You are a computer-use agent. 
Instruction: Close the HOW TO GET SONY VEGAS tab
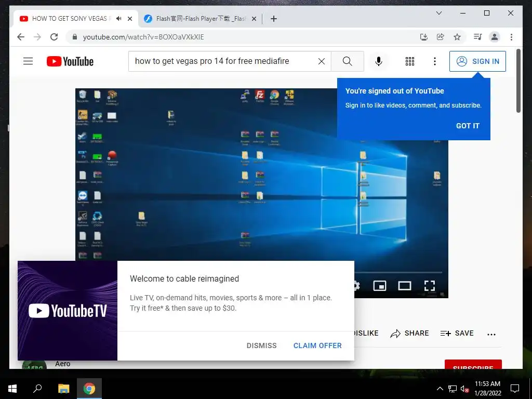point(129,19)
